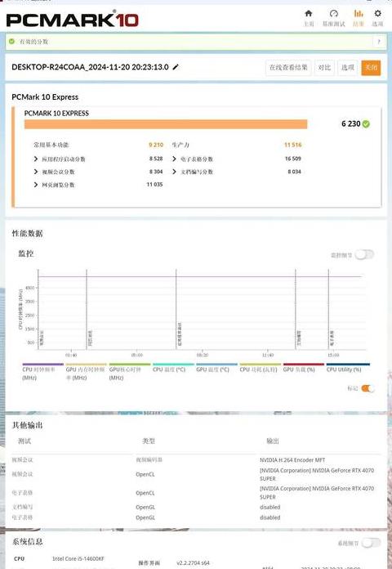Click the video conferencing value 8 304

pyautogui.click(x=156, y=172)
